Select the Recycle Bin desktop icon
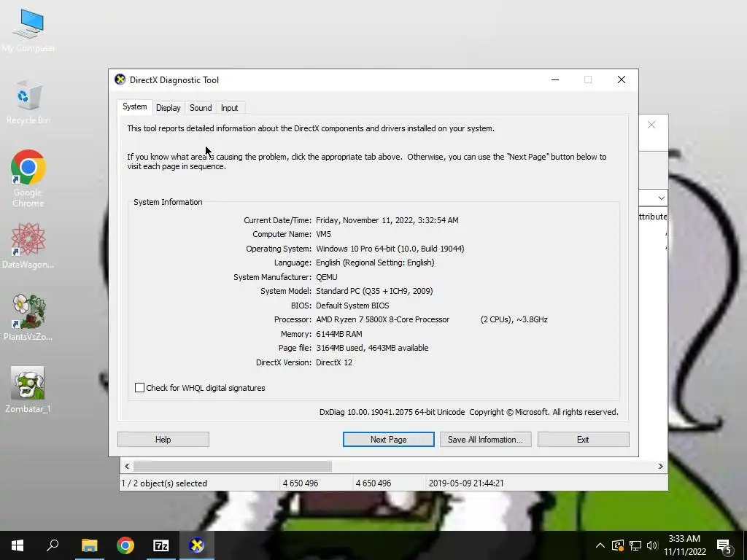747x560 pixels. (28, 102)
